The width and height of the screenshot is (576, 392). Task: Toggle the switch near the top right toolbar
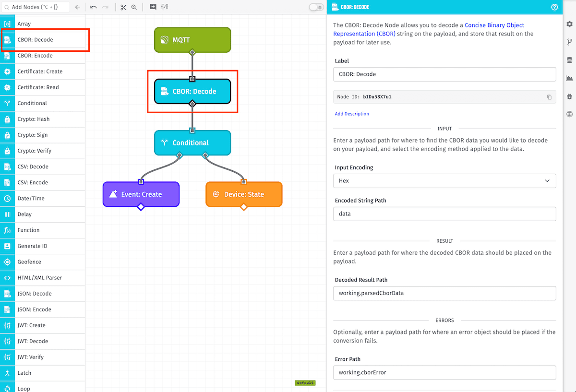pos(316,7)
